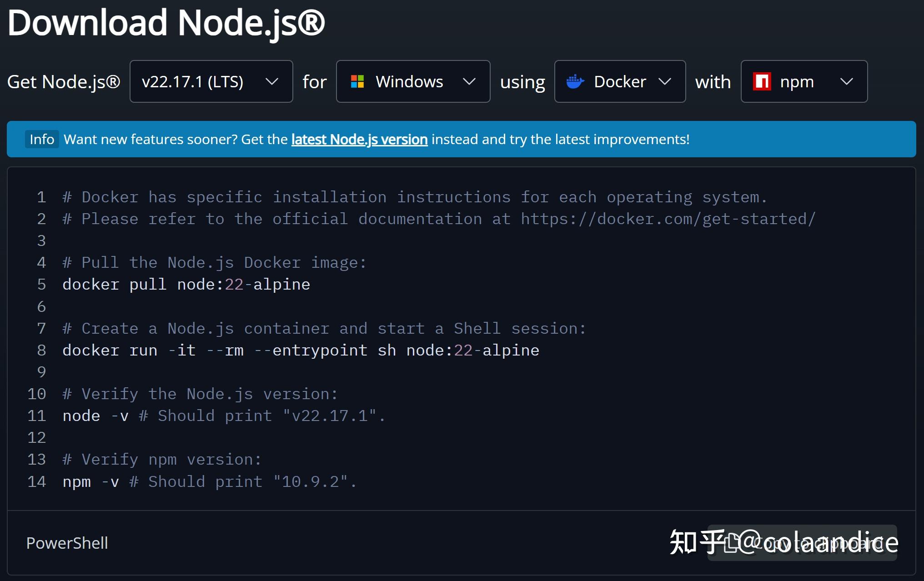Viewport: 924px width, 581px height.
Task: Select the docker pull node:22-alpine command line
Action: pos(186,284)
